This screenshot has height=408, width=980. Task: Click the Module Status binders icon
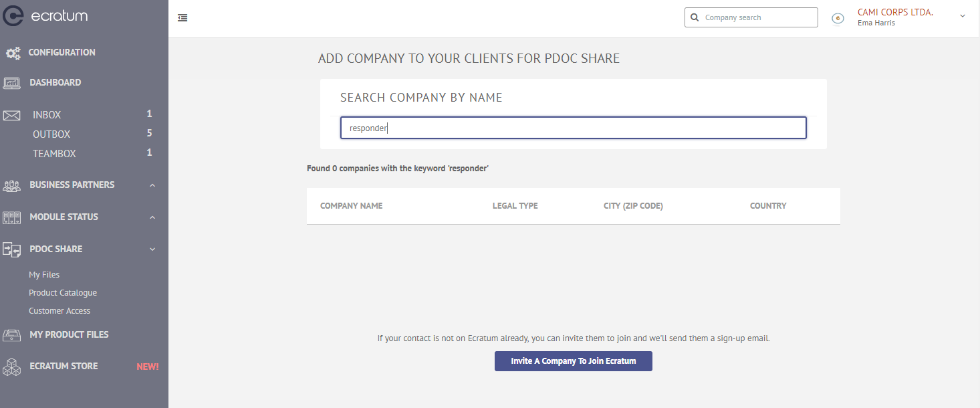coord(12,217)
